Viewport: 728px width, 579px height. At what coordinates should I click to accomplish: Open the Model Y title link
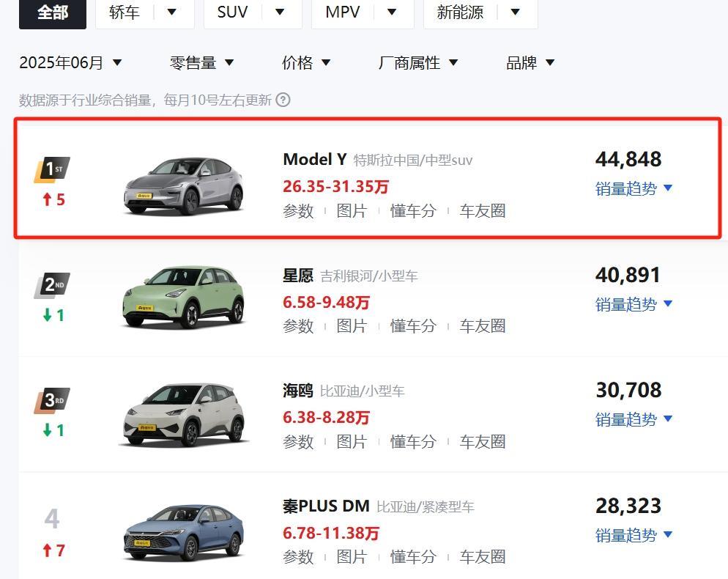(x=315, y=159)
